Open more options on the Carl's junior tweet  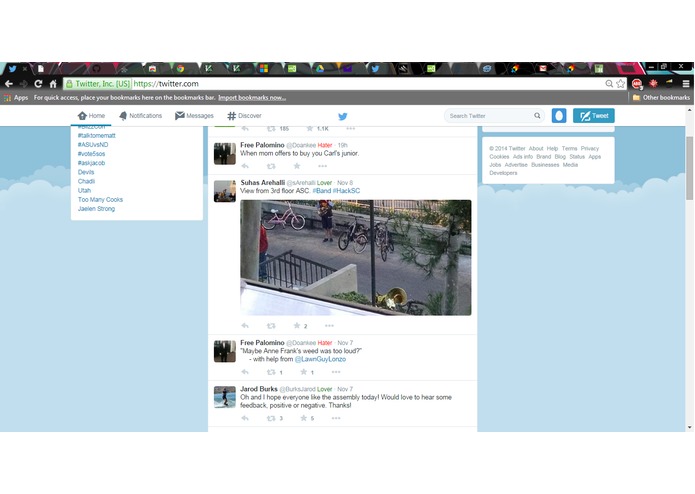click(322, 166)
